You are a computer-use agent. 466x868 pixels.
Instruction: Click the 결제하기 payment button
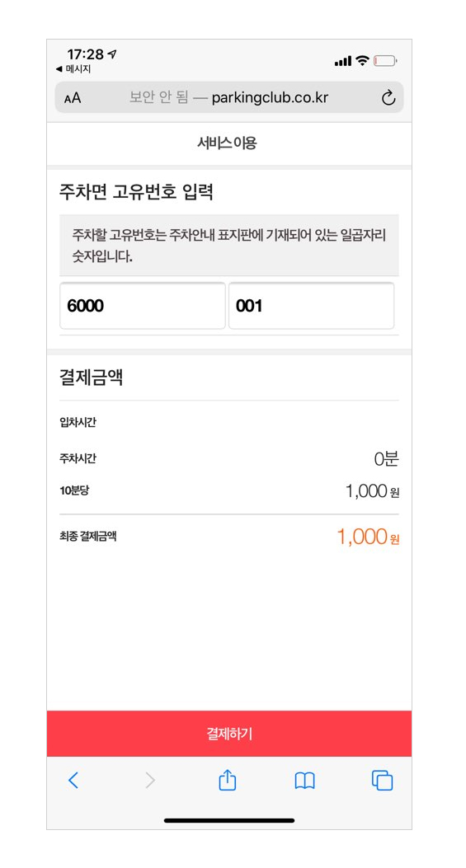coord(229,734)
